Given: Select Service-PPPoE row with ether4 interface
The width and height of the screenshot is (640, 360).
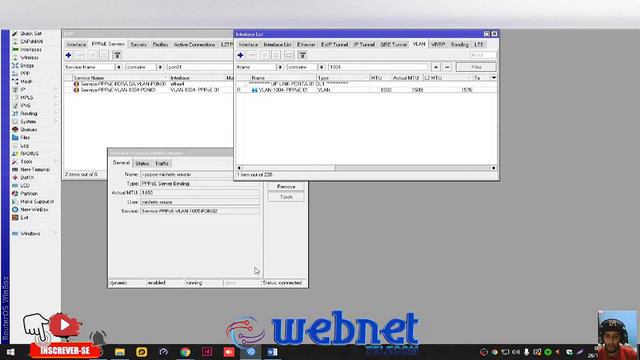Looking at the screenshot, I should coord(149,84).
